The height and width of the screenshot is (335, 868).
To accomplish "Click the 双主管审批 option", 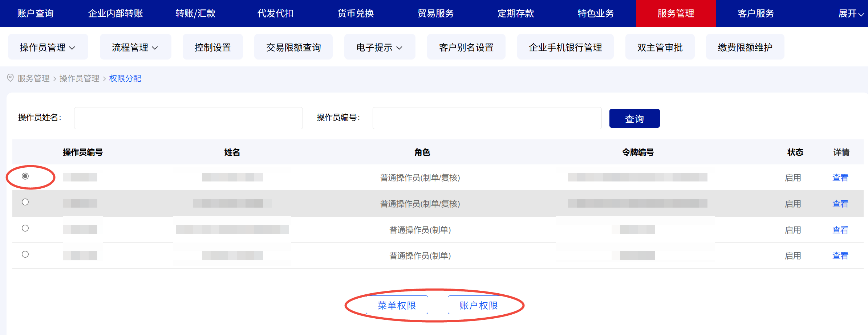I will (x=660, y=46).
